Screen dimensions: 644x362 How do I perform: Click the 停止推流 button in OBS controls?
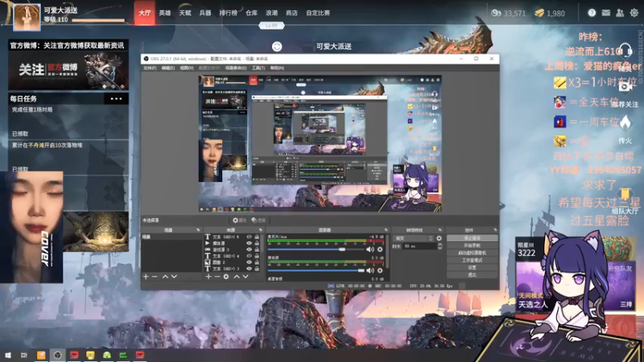tap(472, 238)
